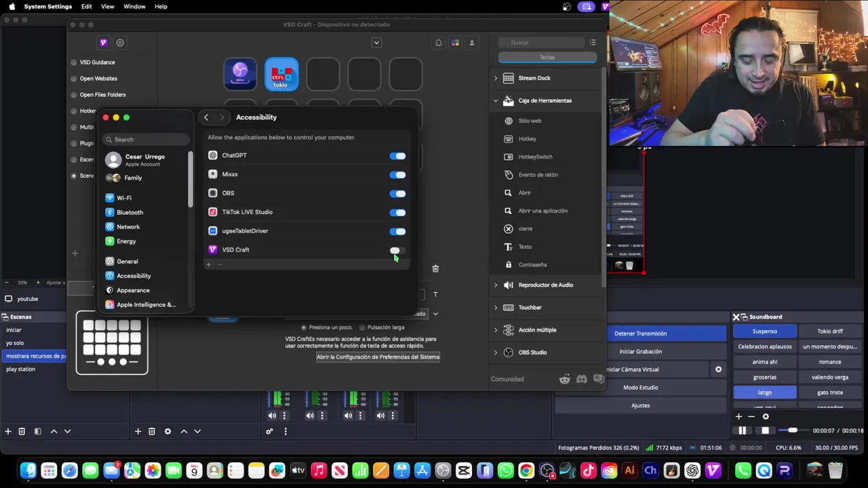Open the page dropdown above the key grid
This screenshot has width=868, height=488.
click(376, 43)
